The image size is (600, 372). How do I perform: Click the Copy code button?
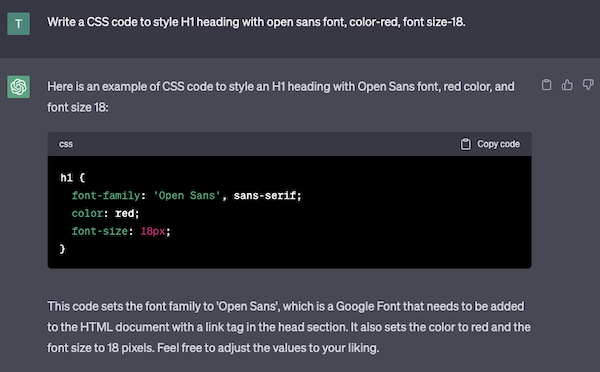tap(490, 144)
